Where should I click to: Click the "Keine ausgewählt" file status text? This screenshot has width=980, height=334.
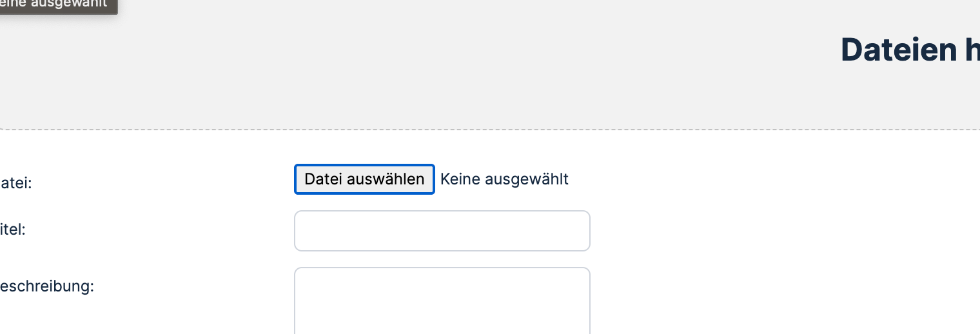(x=504, y=179)
